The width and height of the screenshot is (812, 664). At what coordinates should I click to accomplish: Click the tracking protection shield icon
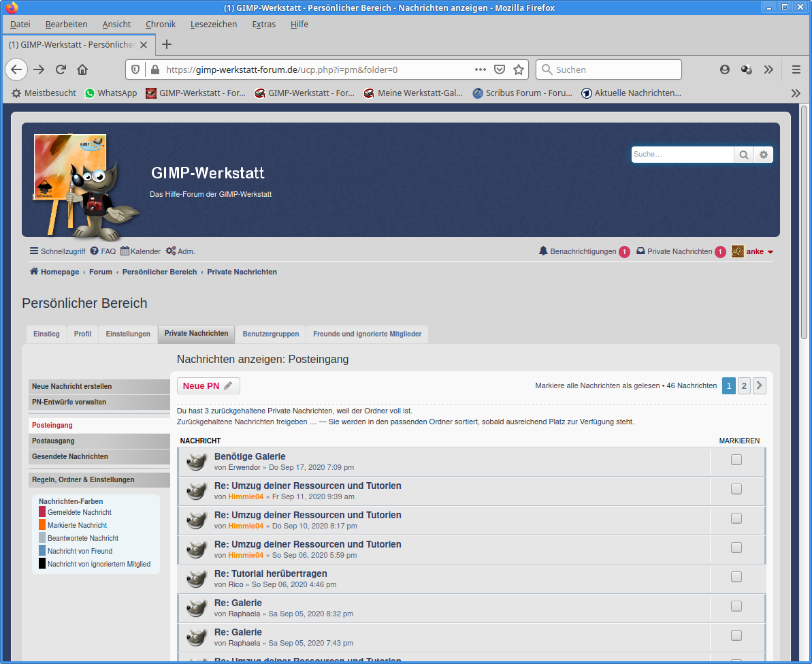point(135,69)
